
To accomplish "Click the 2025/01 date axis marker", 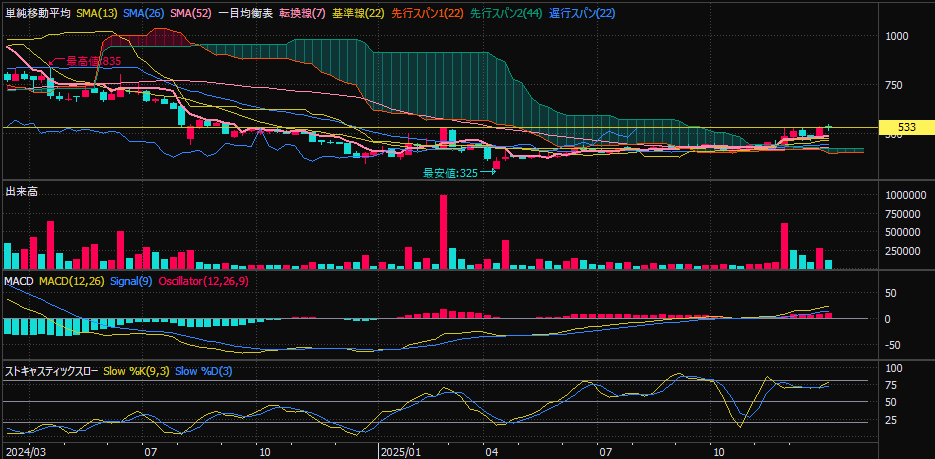I will point(403,451).
